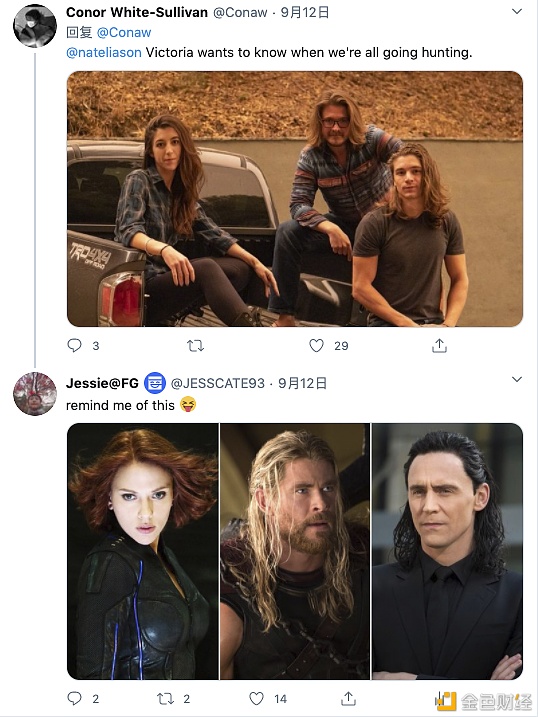Open more options on Conor's tweet

pyautogui.click(x=517, y=11)
